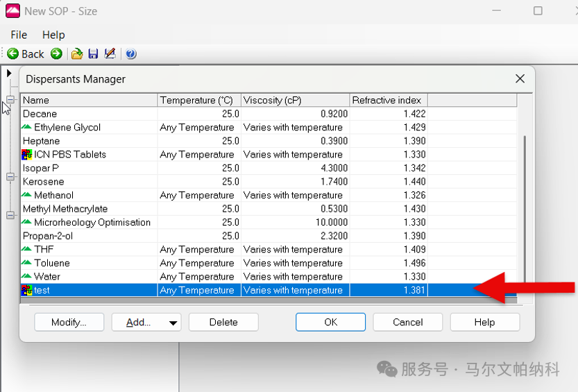Click the Modify... button
Image resolution: width=578 pixels, height=392 pixels.
(69, 322)
